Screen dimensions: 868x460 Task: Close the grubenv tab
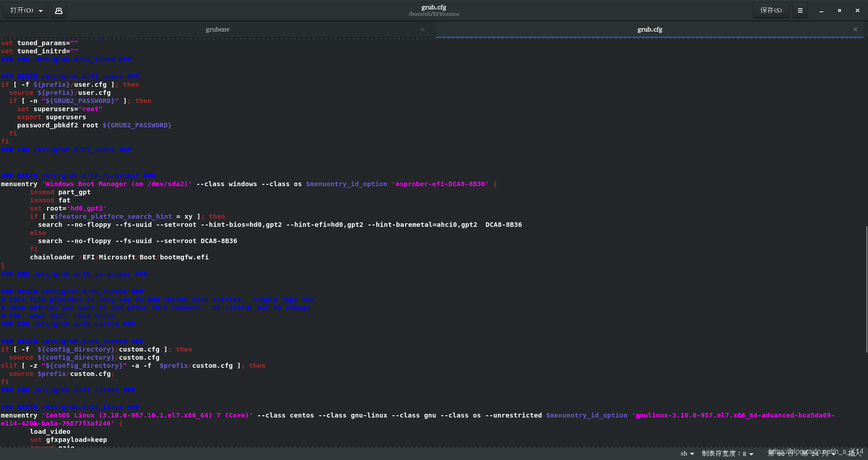pos(423,29)
